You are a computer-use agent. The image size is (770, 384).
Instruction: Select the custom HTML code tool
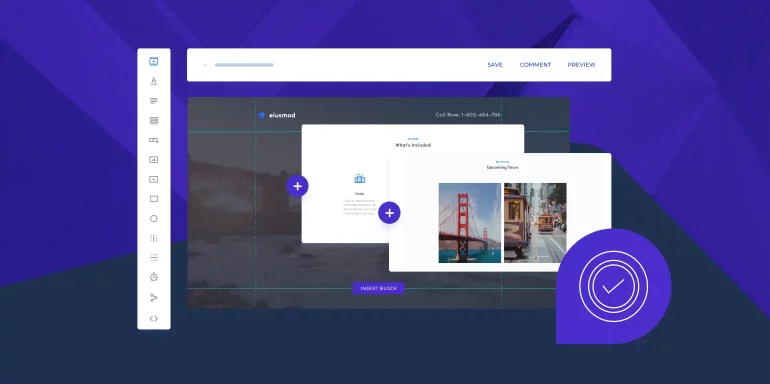[154, 318]
